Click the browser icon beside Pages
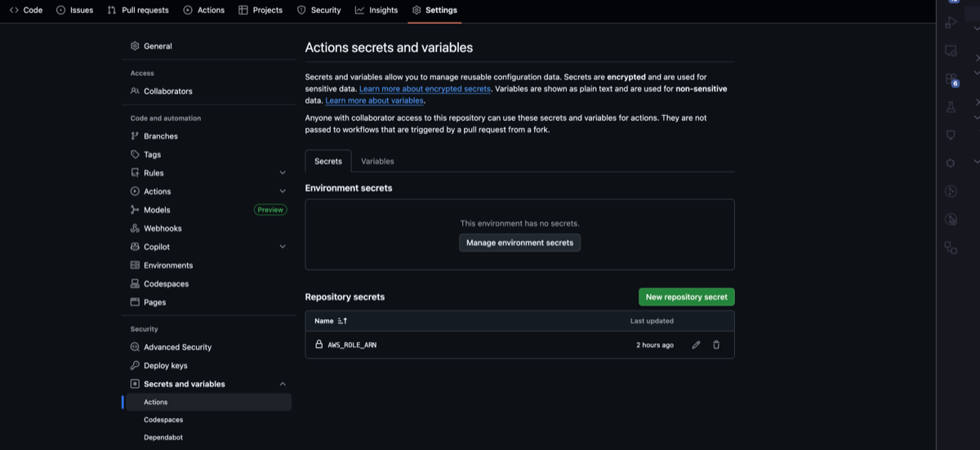This screenshot has width=980, height=450. point(135,302)
